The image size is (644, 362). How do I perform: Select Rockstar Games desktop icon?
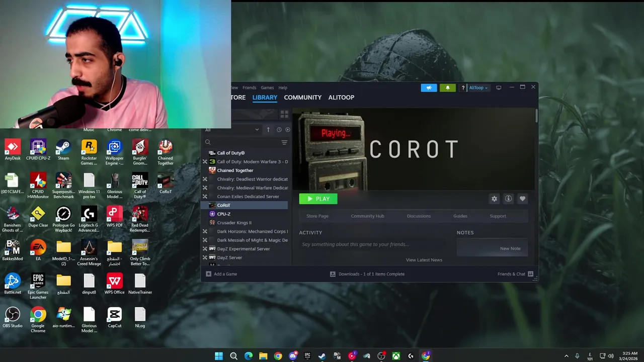point(89,152)
